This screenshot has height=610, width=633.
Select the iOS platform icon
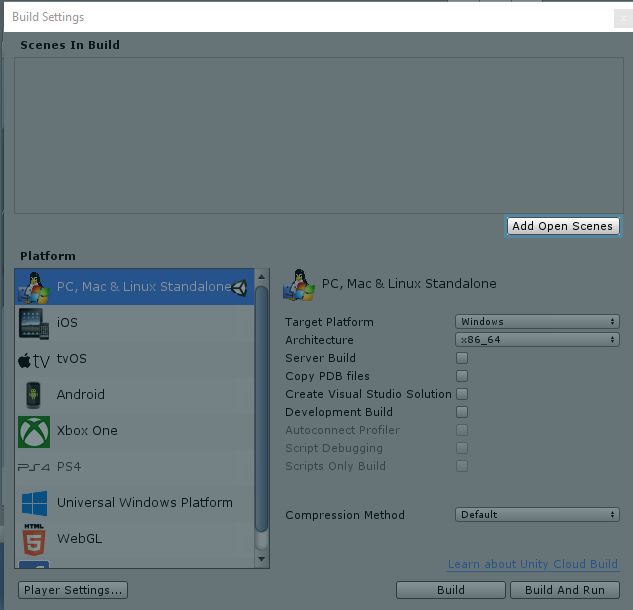point(33,323)
